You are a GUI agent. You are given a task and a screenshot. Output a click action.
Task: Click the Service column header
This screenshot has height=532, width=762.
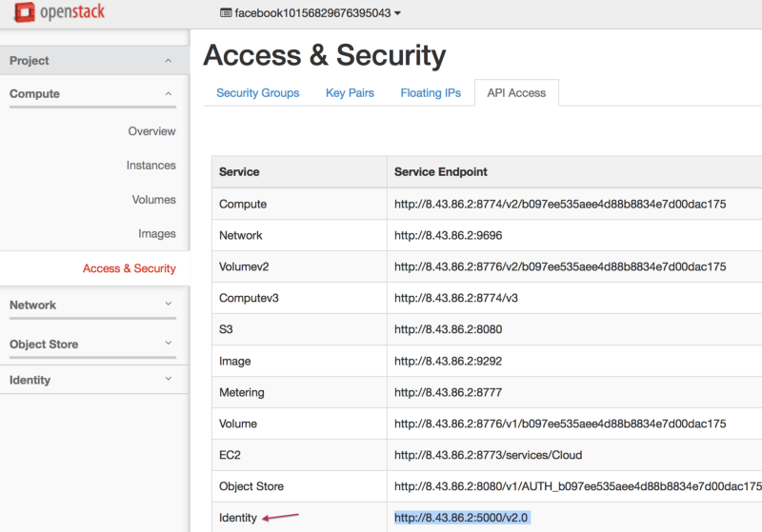click(x=239, y=172)
